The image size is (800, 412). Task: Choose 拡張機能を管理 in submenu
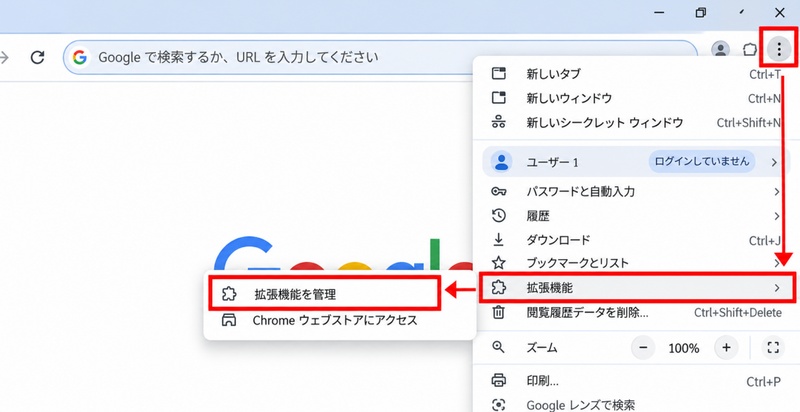coord(324,294)
